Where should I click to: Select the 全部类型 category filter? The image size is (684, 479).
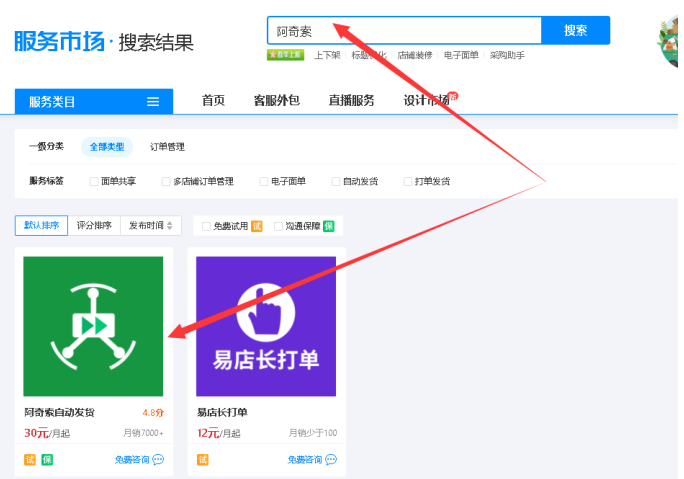107,147
